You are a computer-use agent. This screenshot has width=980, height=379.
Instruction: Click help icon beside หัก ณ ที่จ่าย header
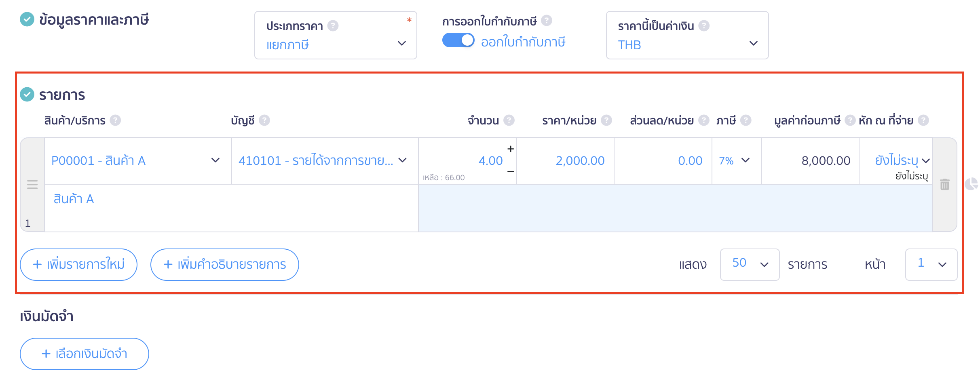point(923,120)
